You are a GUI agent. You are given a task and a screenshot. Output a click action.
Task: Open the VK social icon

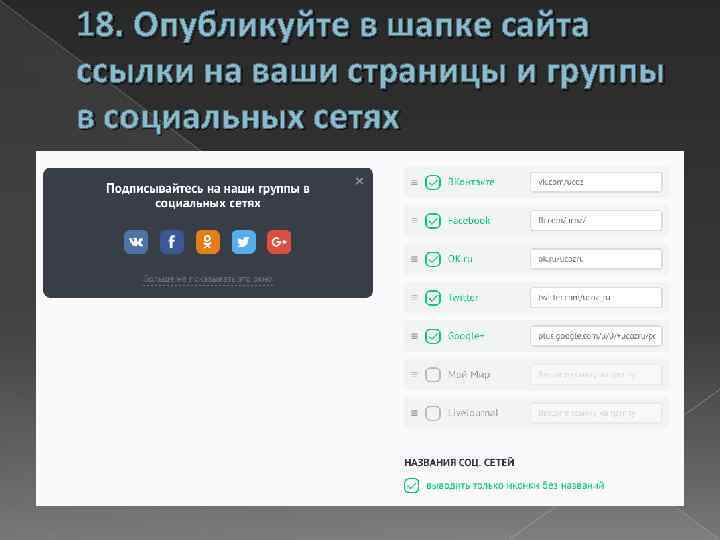[x=136, y=242]
